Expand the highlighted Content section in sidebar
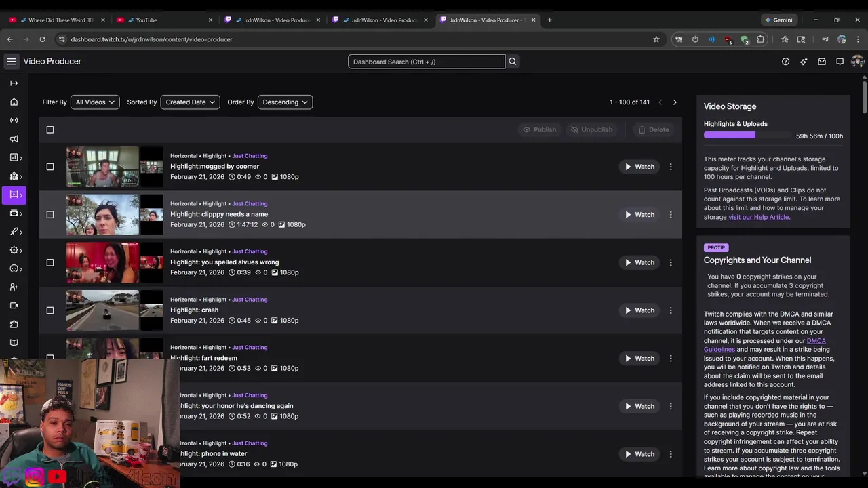This screenshot has width=868, height=488. click(x=14, y=195)
